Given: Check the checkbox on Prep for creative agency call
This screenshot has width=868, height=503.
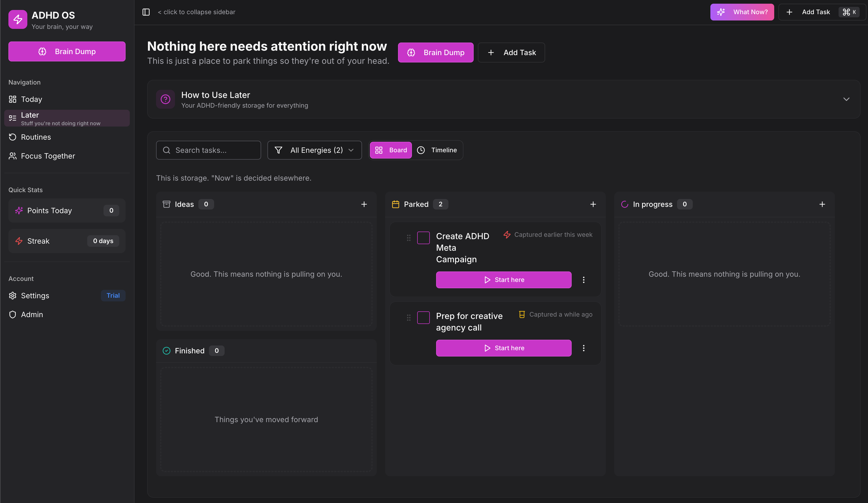Looking at the screenshot, I should click(423, 317).
